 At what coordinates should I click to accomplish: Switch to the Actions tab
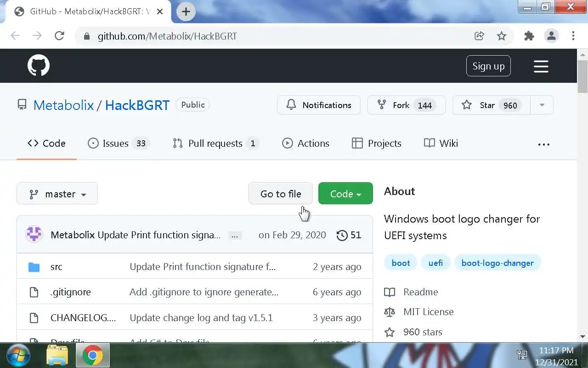(x=305, y=144)
